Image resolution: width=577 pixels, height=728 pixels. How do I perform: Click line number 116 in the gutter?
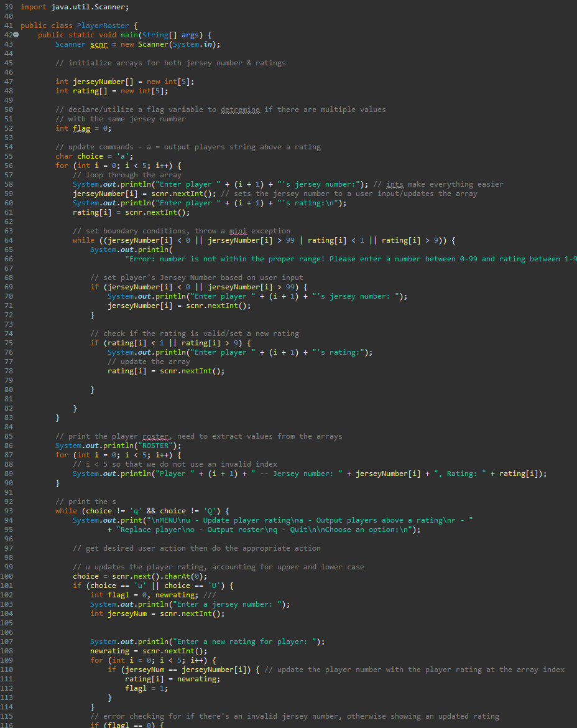[x=7, y=726]
